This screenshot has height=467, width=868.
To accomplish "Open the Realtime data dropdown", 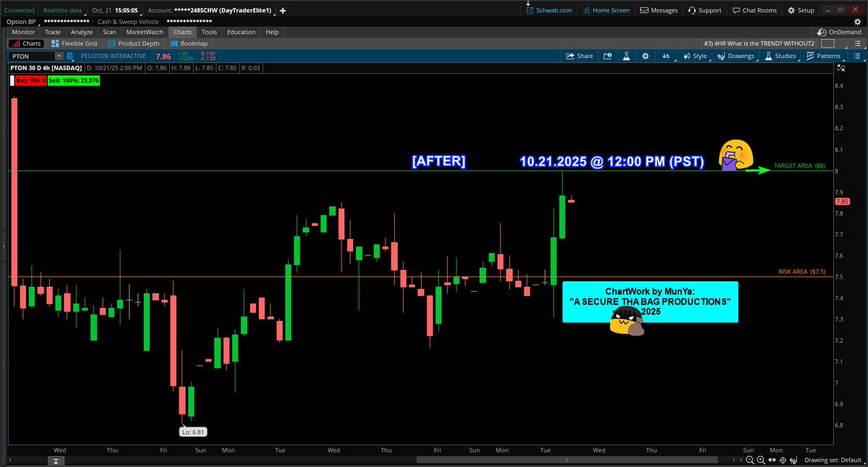I will pos(62,11).
